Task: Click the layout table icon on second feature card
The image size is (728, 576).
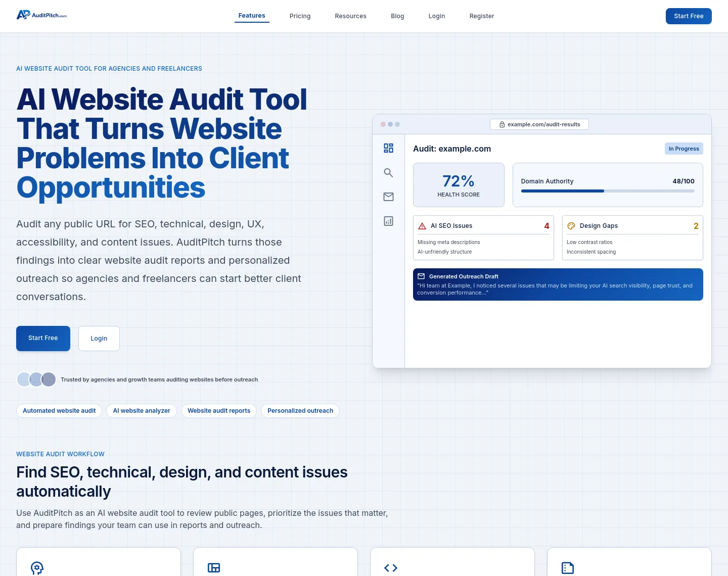Action: tap(214, 568)
